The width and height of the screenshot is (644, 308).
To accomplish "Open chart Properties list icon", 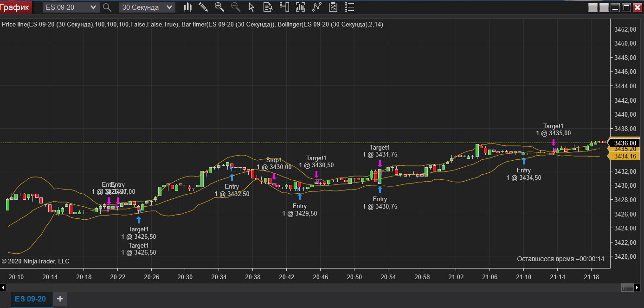I will tap(349, 7).
